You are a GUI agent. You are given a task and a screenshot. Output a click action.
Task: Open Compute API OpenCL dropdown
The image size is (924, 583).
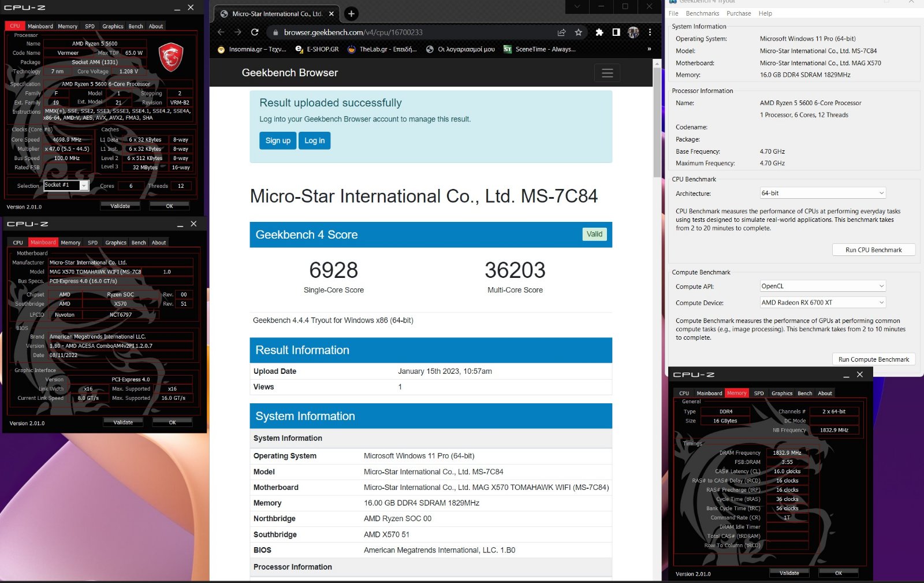tap(822, 286)
